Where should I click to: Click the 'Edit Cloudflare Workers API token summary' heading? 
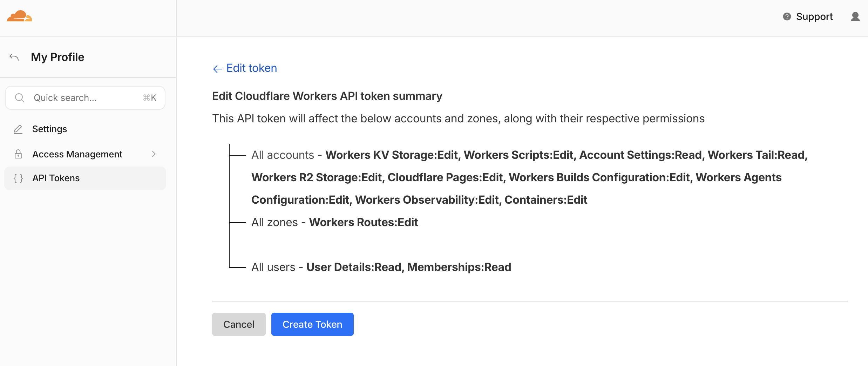click(x=327, y=96)
